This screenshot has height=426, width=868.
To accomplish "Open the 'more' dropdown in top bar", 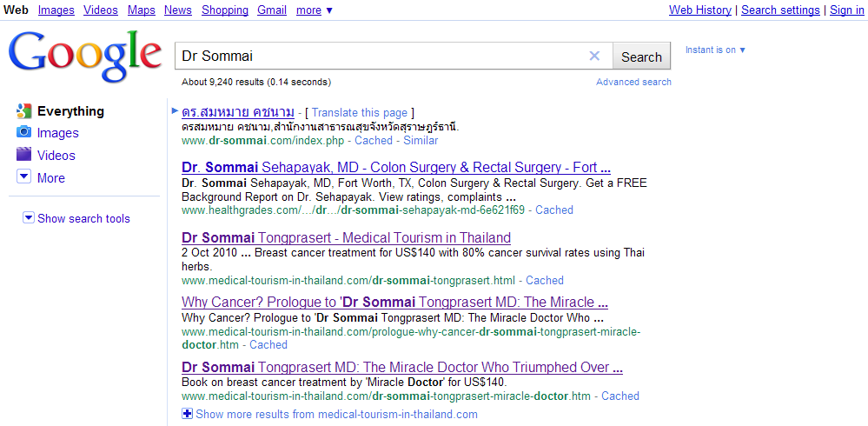I will click(314, 10).
